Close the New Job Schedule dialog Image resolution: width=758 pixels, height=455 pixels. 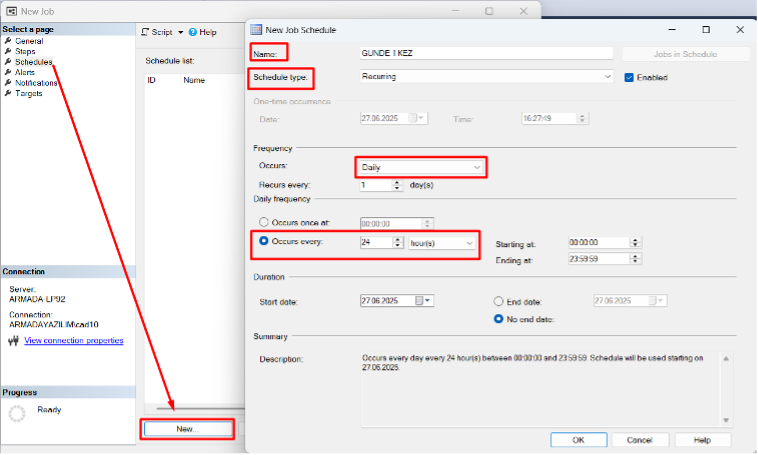point(740,29)
